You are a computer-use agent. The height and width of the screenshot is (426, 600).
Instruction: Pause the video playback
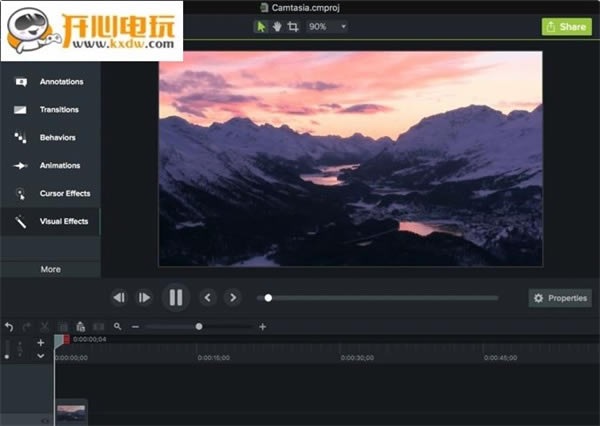point(176,297)
